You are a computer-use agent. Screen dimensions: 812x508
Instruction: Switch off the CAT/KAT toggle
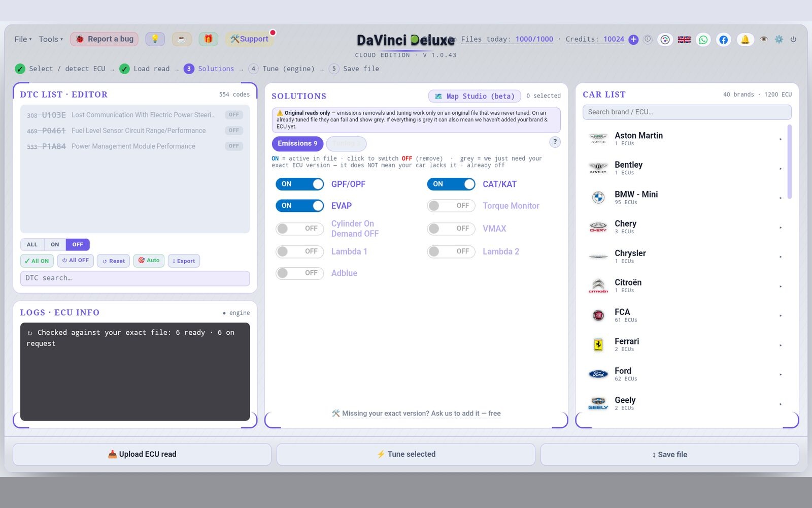pos(451,184)
